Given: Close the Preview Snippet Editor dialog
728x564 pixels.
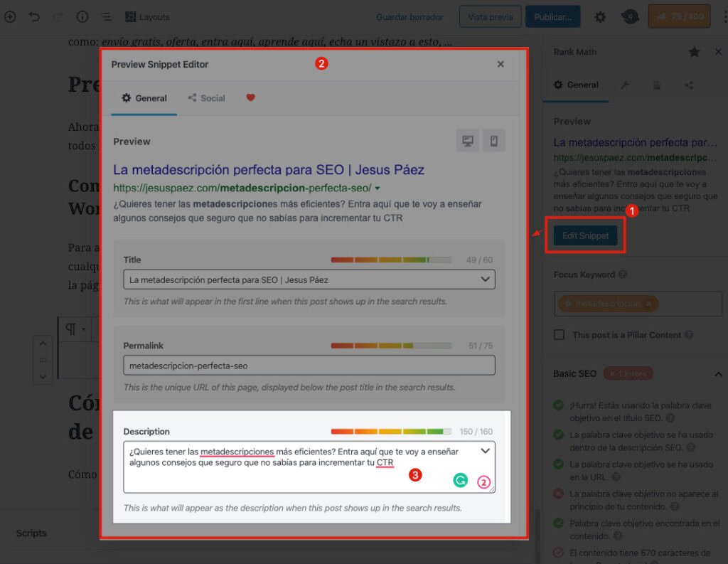Looking at the screenshot, I should (500, 64).
